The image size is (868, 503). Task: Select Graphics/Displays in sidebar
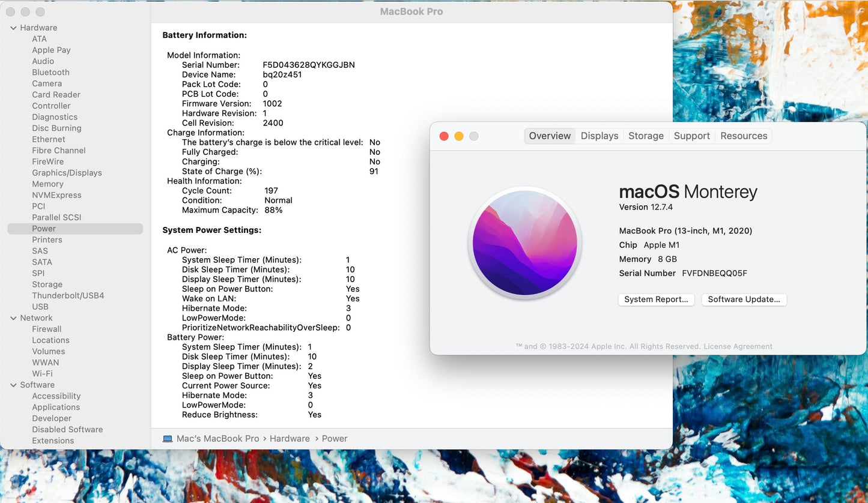click(x=67, y=173)
